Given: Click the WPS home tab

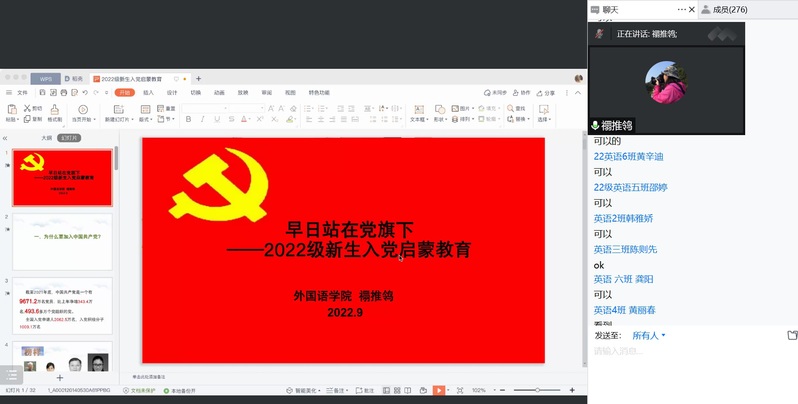Looking at the screenshot, I should tap(46, 79).
